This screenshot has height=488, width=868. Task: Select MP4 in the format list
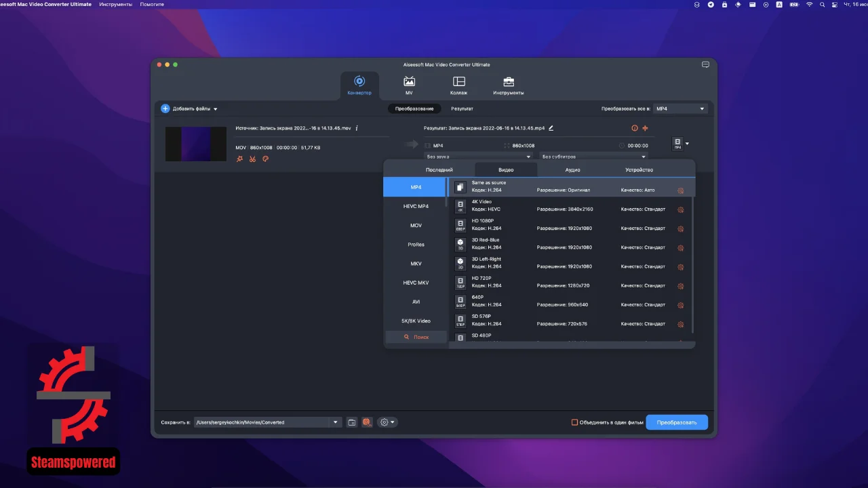pyautogui.click(x=416, y=187)
